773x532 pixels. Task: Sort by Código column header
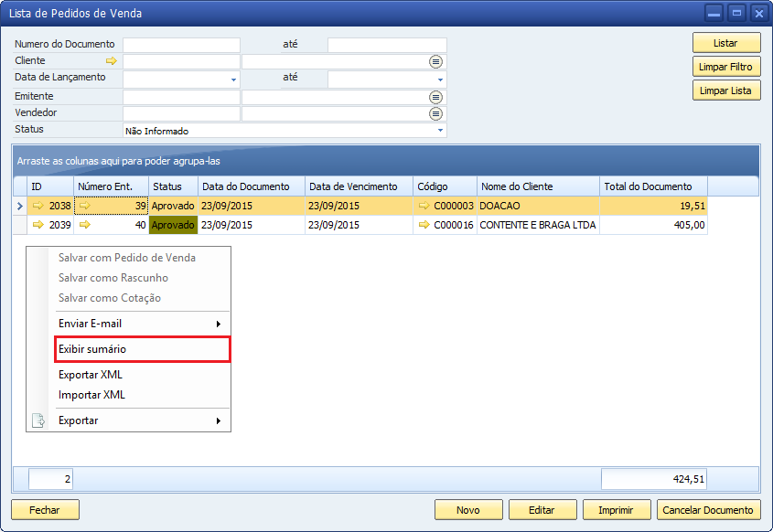pyautogui.click(x=446, y=186)
